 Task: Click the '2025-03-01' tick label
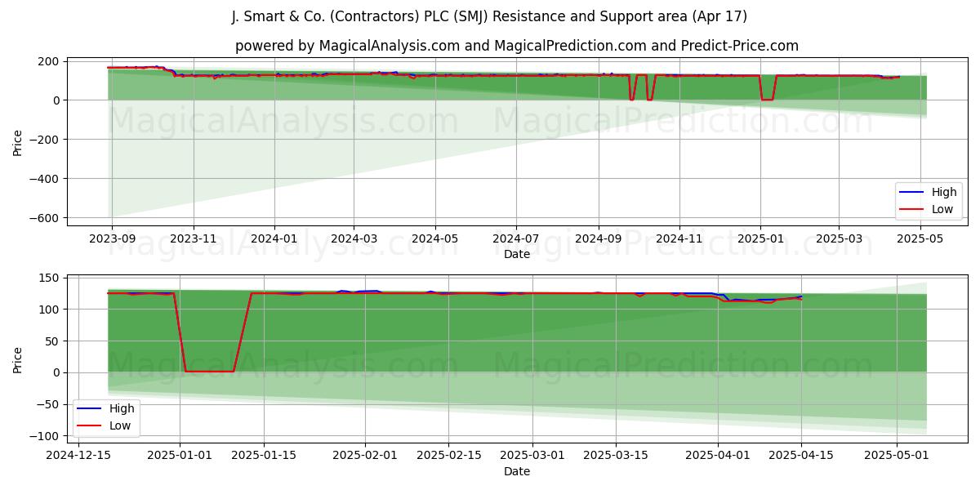coord(532,454)
